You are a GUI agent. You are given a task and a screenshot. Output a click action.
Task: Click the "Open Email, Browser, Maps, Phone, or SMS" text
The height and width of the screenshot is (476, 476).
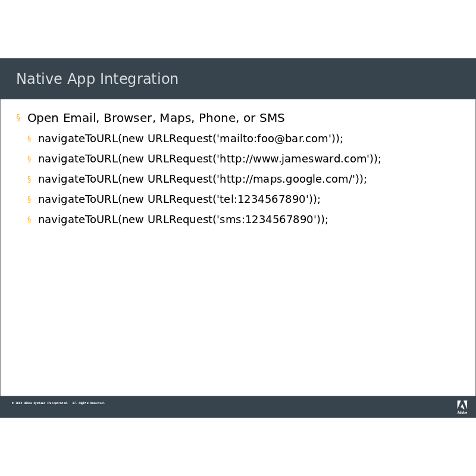pos(156,118)
